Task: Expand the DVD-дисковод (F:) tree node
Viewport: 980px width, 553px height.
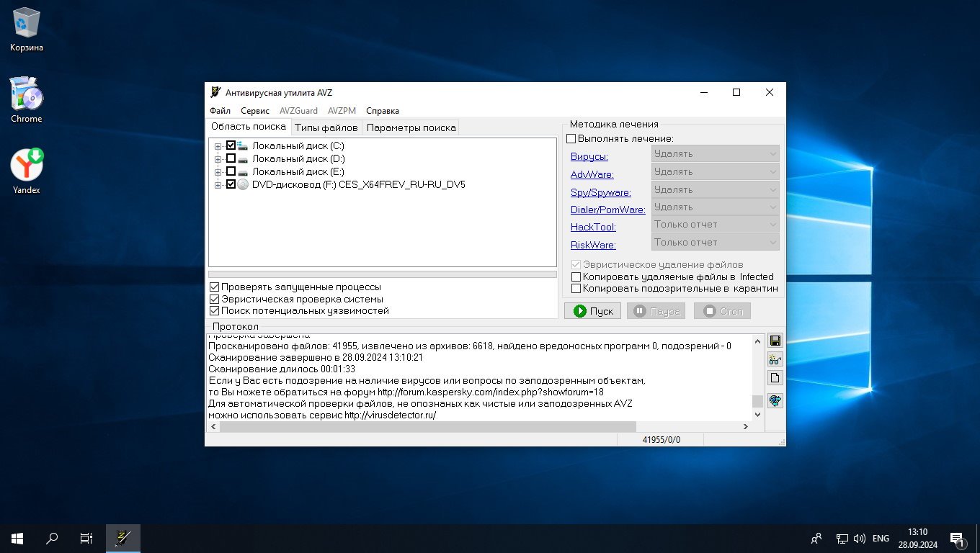Action: pyautogui.click(x=218, y=185)
